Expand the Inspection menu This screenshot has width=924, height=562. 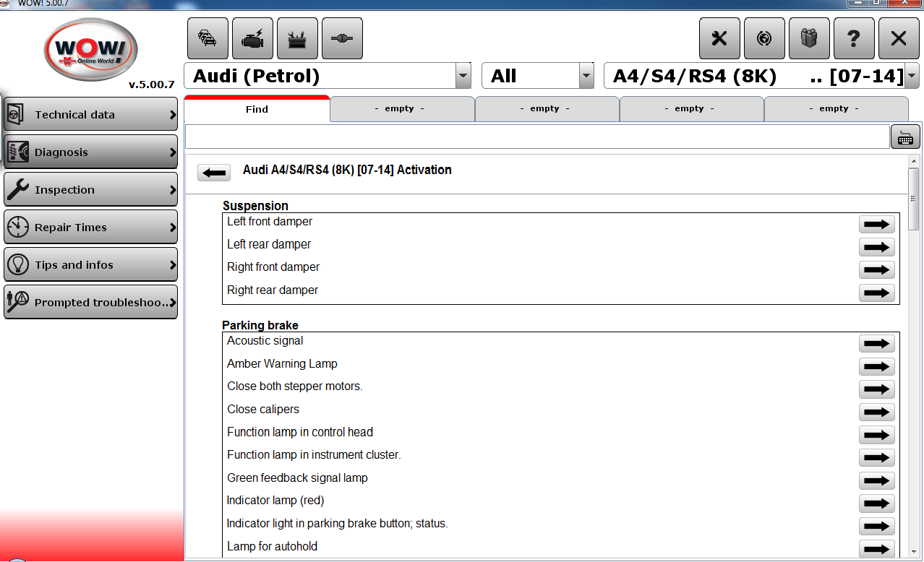(x=90, y=189)
